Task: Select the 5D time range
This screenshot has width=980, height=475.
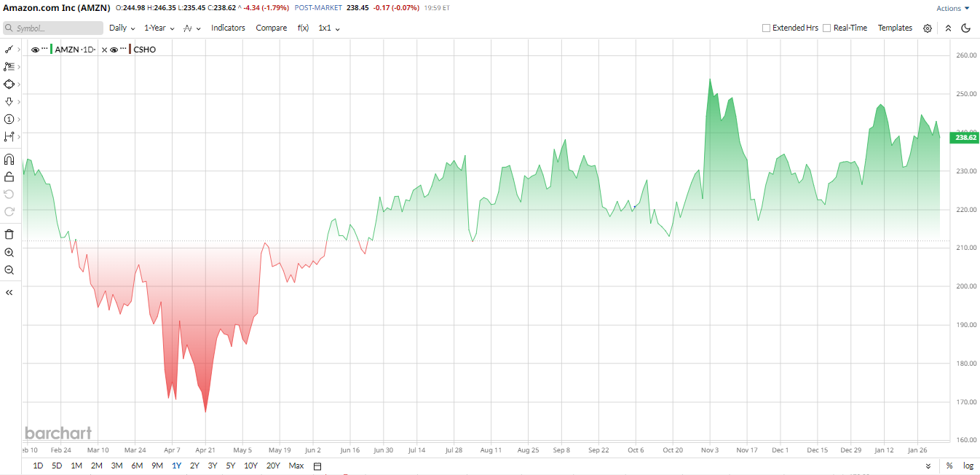Action: pos(57,466)
